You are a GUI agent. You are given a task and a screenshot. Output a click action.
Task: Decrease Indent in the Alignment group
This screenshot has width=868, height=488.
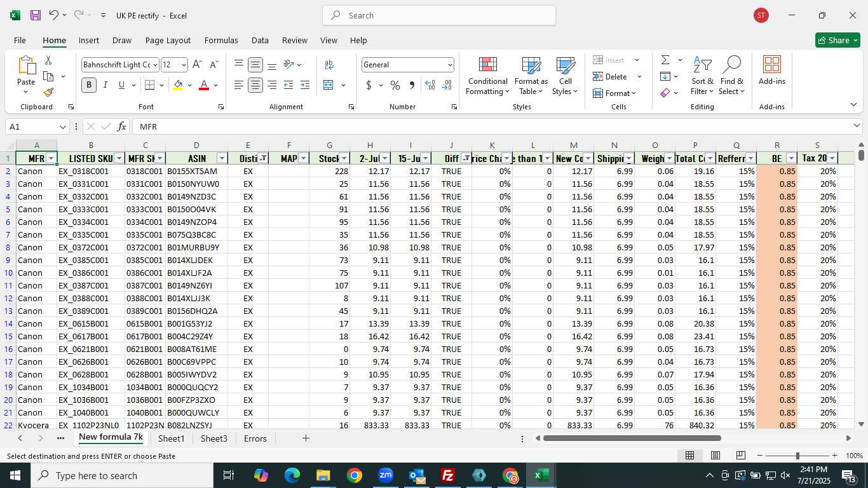pos(288,85)
